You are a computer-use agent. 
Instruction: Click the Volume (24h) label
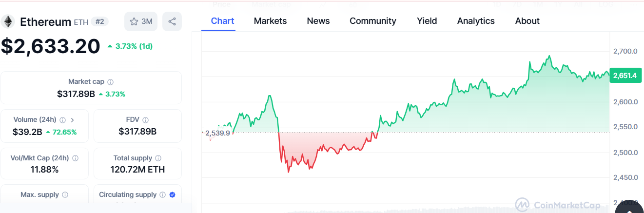point(35,120)
